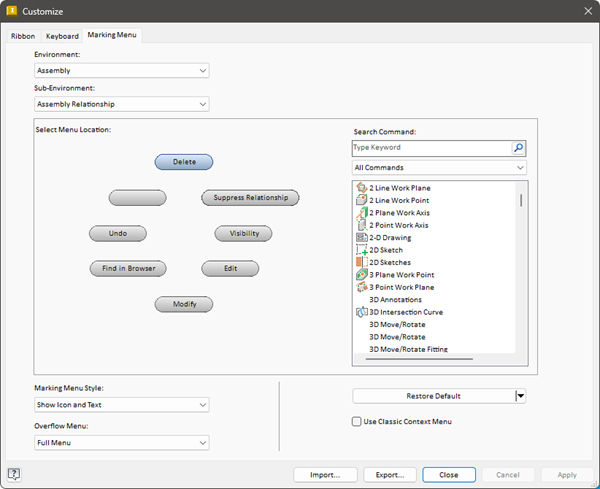Click the 2 Plane Work Axis icon
Image resolution: width=600 pixels, height=489 pixels.
tap(362, 212)
